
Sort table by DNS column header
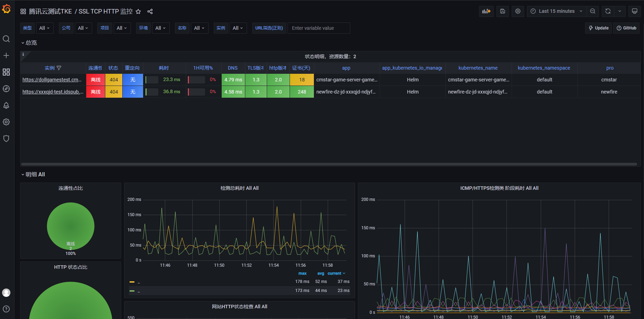pyautogui.click(x=233, y=68)
